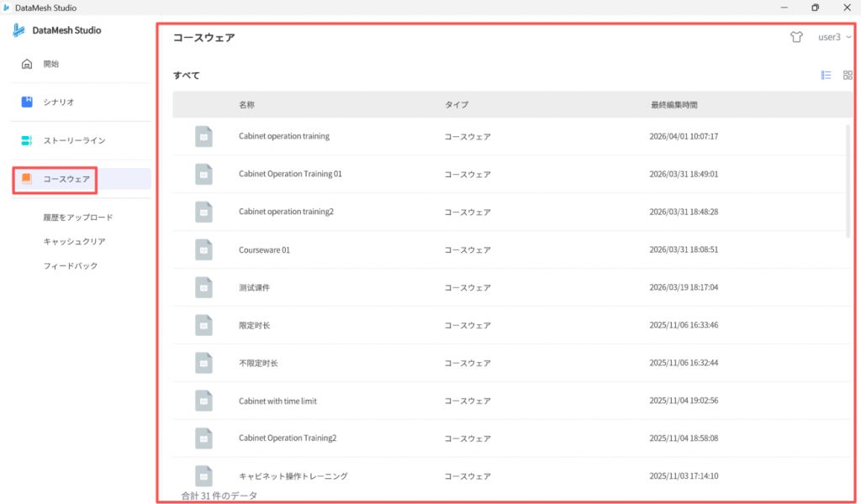Open the user3 account dropdown

pos(834,37)
